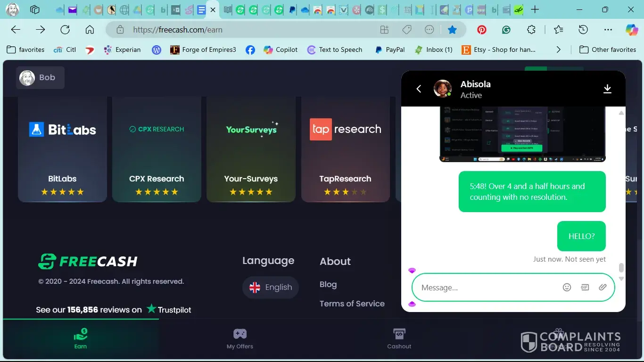Open the BitLabs survey card
The height and width of the screenshot is (362, 644).
click(x=62, y=149)
